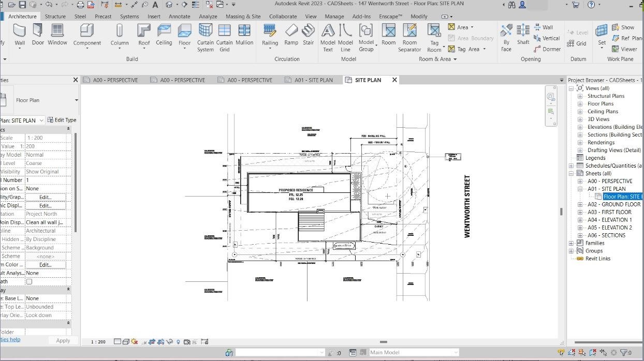Select the Ceiling tool
Screen dimensions: 644x361
(x=164, y=35)
